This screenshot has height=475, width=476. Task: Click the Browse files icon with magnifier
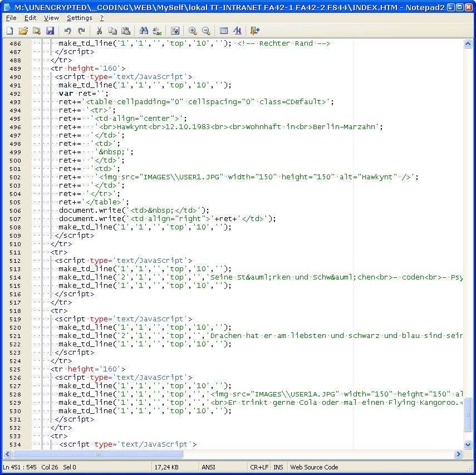(36, 31)
